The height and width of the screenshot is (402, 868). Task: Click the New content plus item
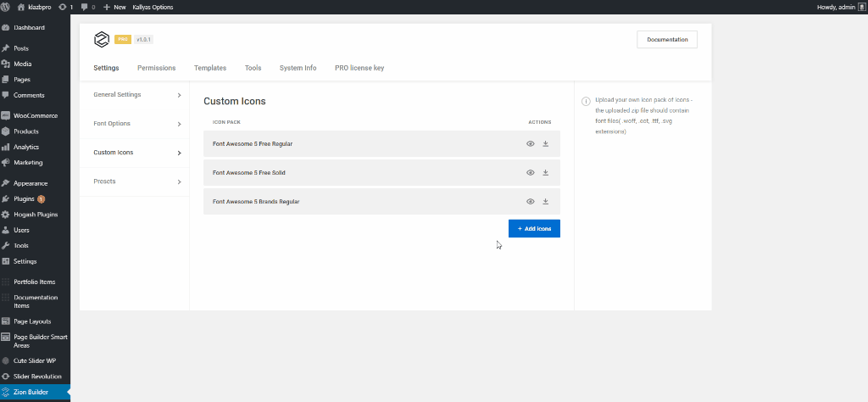[x=114, y=7]
